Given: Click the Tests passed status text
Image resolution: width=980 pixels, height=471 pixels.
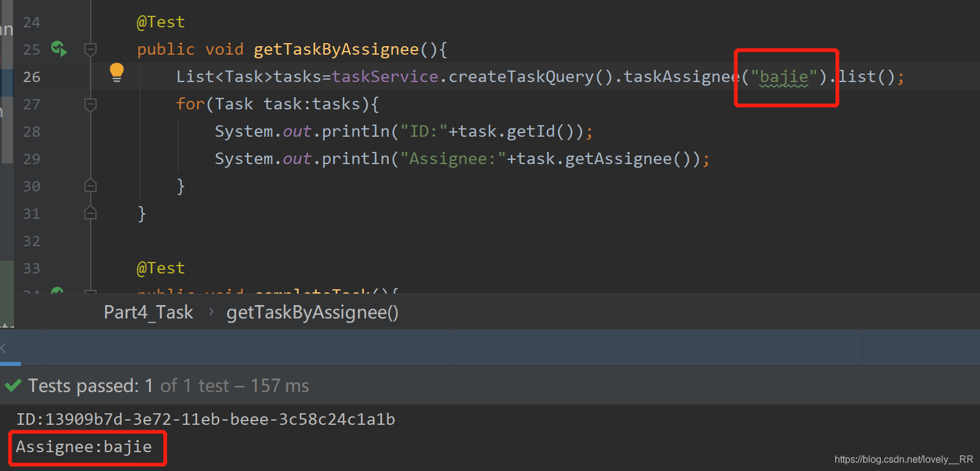Looking at the screenshot, I should tap(169, 385).
